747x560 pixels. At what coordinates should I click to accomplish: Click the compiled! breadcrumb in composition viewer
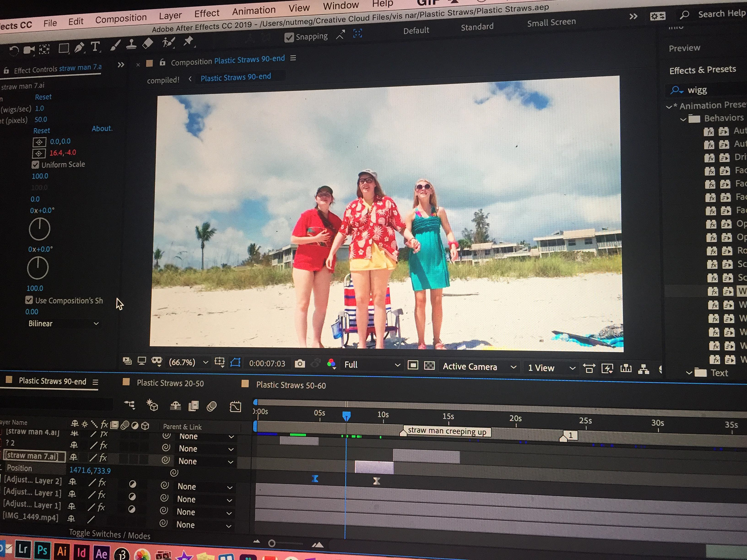tap(163, 80)
